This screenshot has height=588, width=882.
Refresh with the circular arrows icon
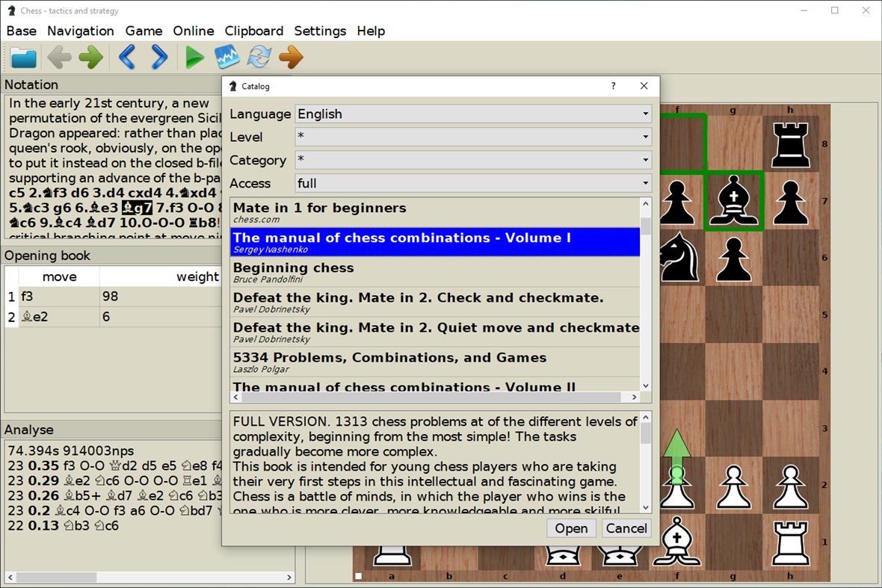pos(259,57)
